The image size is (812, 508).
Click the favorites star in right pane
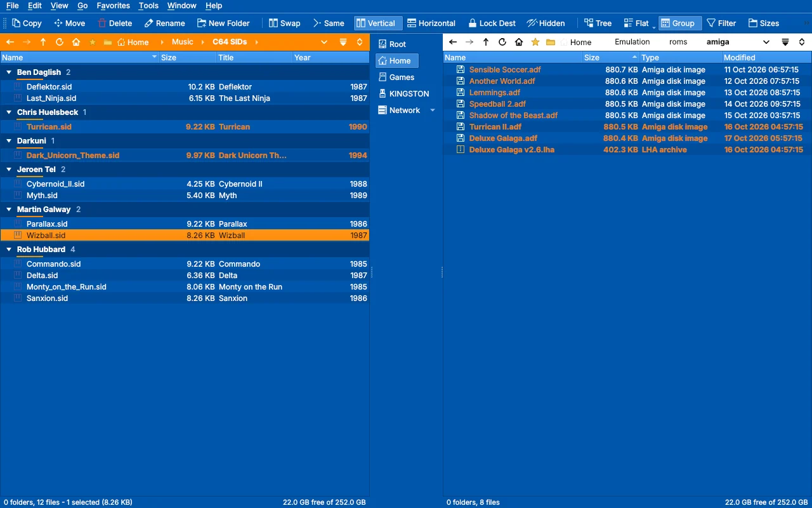(x=535, y=42)
